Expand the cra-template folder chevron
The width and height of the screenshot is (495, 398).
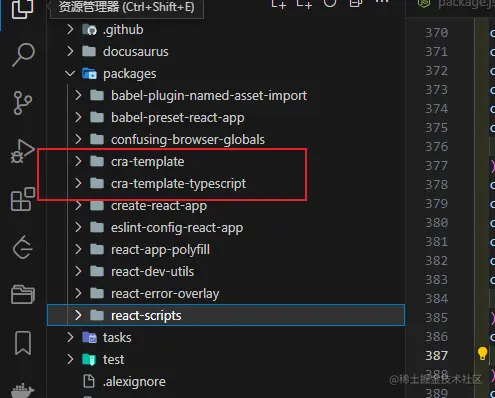coord(78,161)
